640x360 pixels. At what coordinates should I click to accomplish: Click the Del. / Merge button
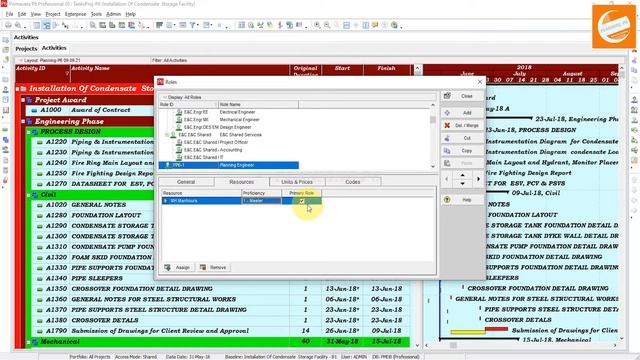click(462, 125)
